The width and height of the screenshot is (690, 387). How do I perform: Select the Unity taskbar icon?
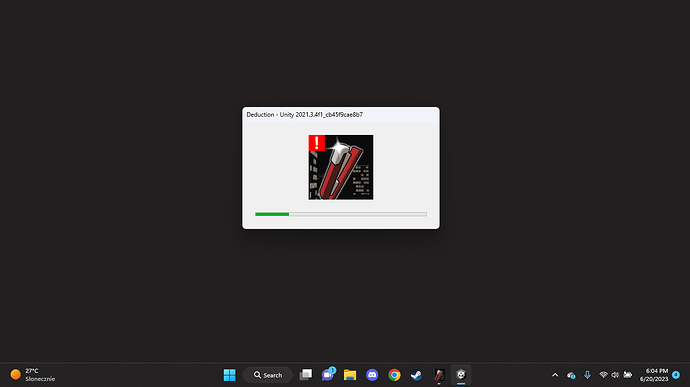click(461, 375)
